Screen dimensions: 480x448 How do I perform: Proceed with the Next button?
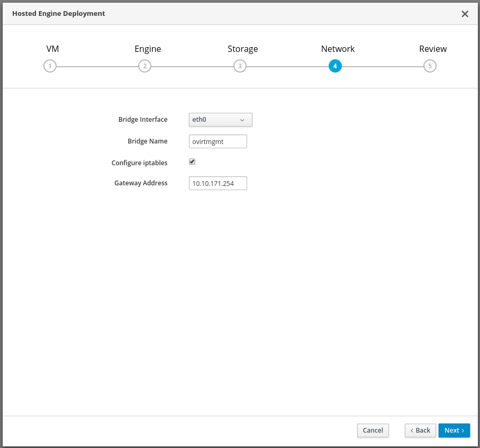(x=454, y=431)
